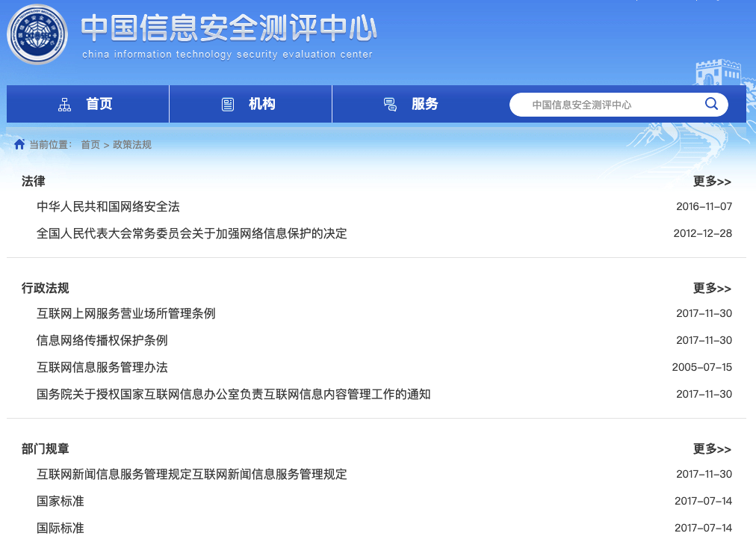Expand 更多>> for 法律 section

[x=712, y=182]
